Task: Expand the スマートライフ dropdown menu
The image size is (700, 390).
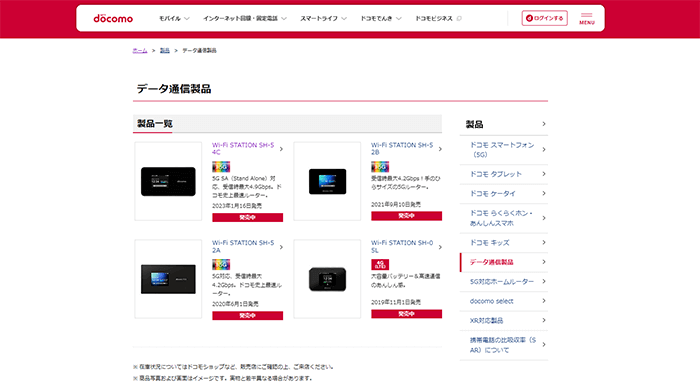Action: click(x=323, y=18)
